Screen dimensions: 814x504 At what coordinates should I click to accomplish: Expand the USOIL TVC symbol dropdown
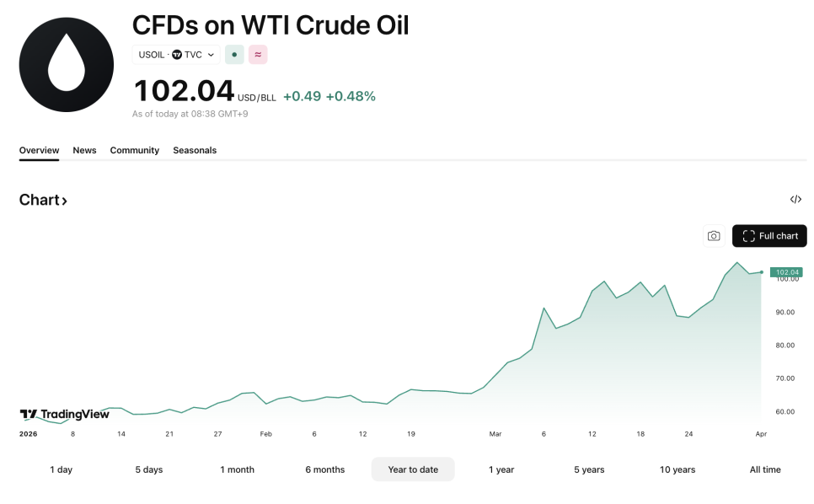[211, 55]
